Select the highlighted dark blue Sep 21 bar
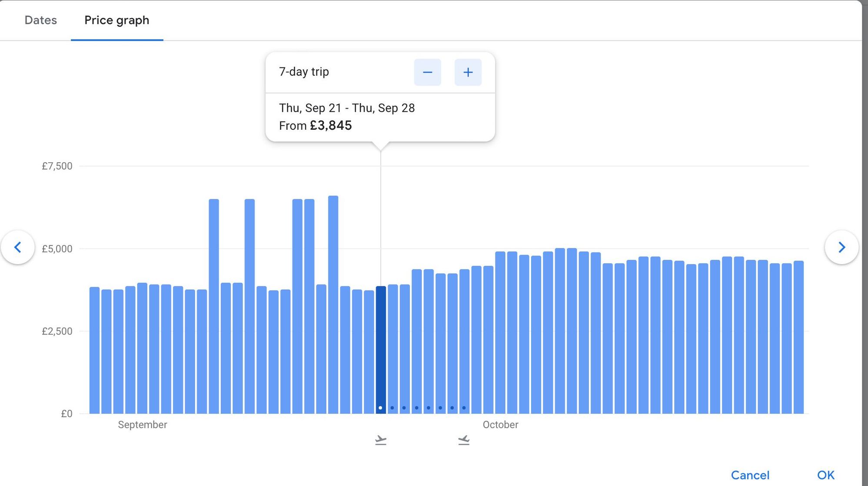This screenshot has width=868, height=486. pyautogui.click(x=381, y=348)
